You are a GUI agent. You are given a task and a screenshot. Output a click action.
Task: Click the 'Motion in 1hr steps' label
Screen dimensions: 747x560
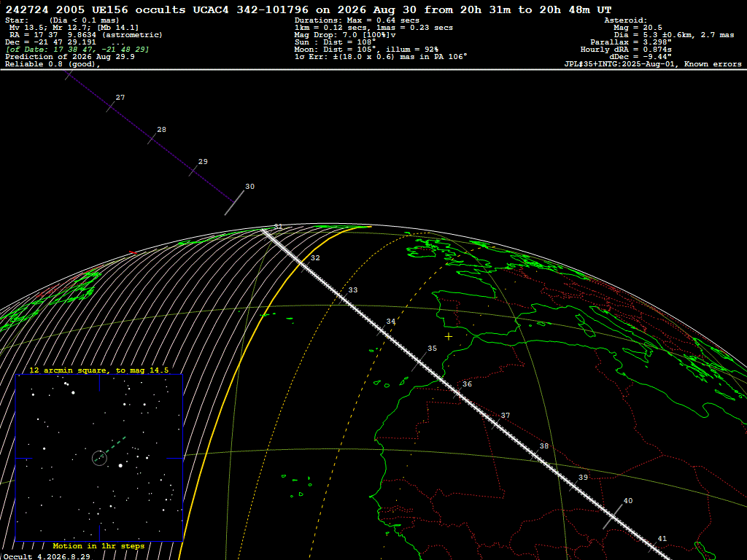click(x=98, y=545)
